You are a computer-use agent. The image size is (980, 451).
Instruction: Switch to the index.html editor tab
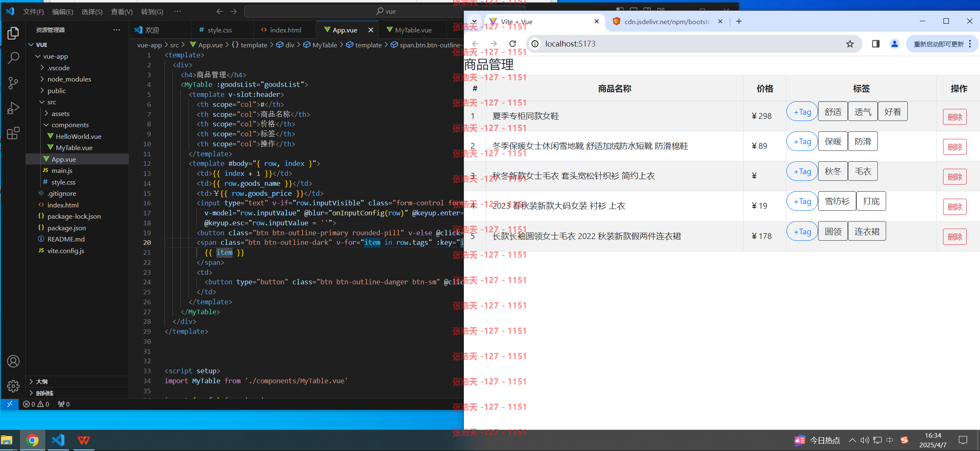[x=286, y=30]
